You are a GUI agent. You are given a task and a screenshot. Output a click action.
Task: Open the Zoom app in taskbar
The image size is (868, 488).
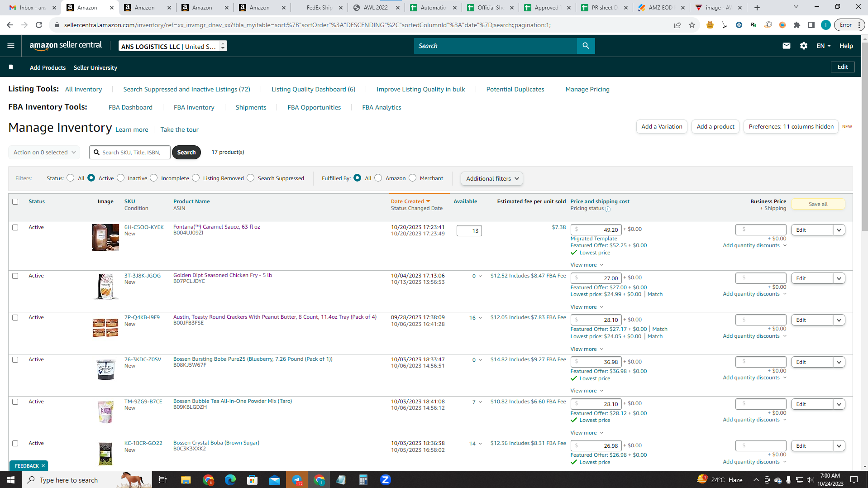point(386,479)
